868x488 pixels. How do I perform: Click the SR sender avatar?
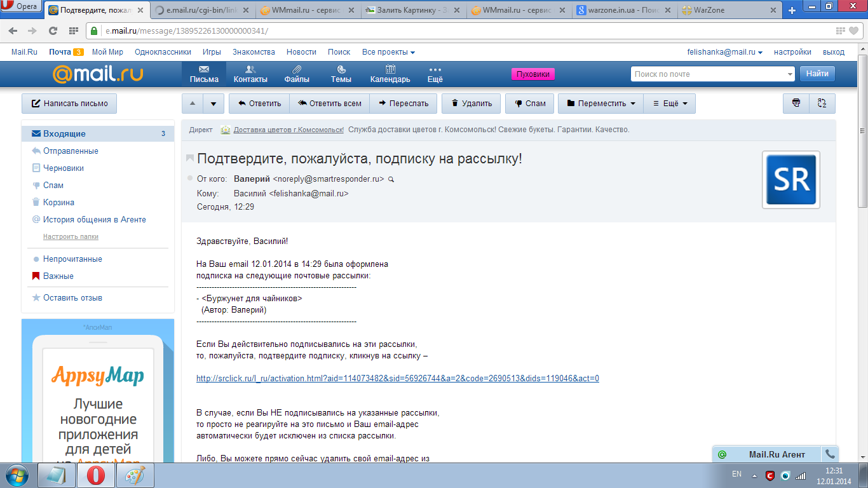[x=791, y=180]
